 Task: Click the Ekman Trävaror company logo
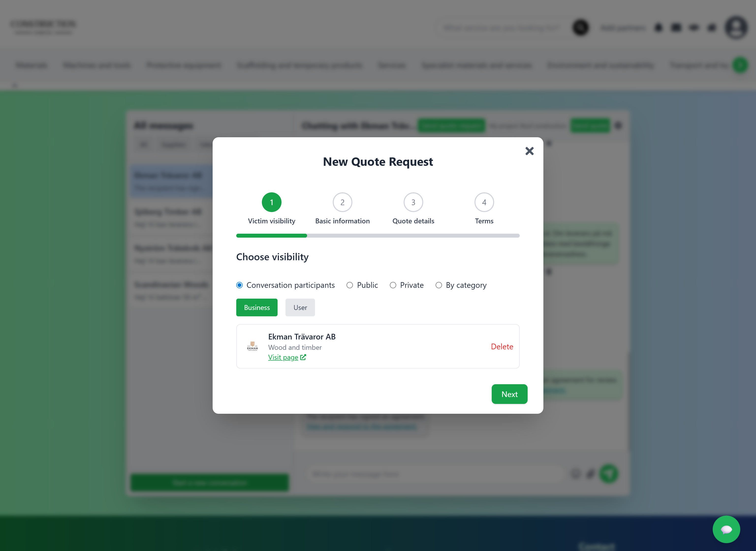(x=252, y=346)
